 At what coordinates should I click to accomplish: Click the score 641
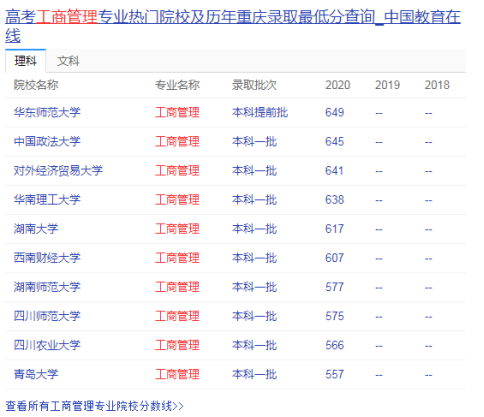coord(335,170)
